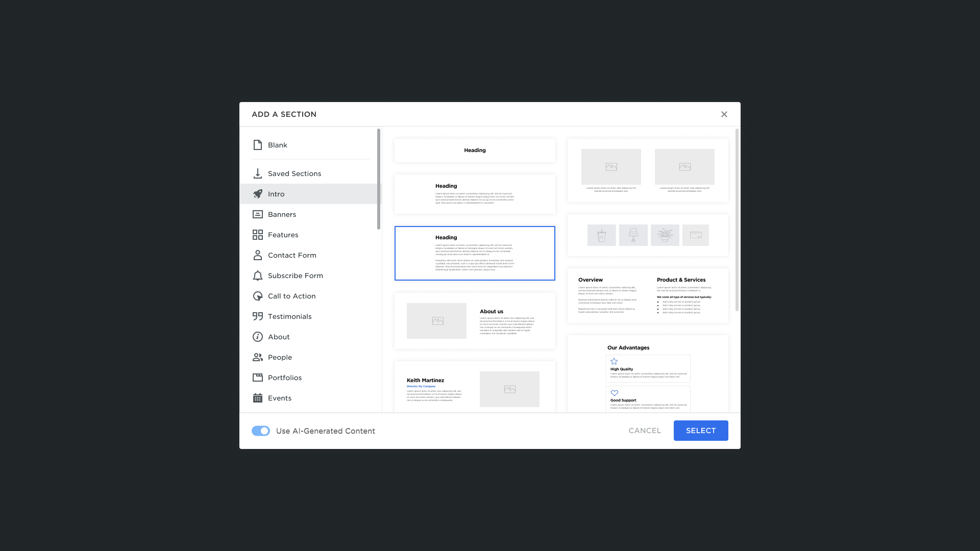This screenshot has height=551, width=980.
Task: Click the Blank page icon
Action: (x=258, y=145)
